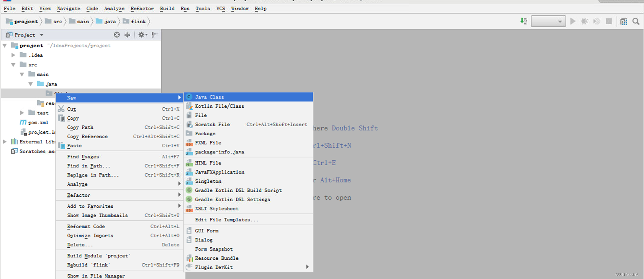The height and width of the screenshot is (279, 644).
Task: Choose Edit File Templates... entry
Action: coord(248,220)
